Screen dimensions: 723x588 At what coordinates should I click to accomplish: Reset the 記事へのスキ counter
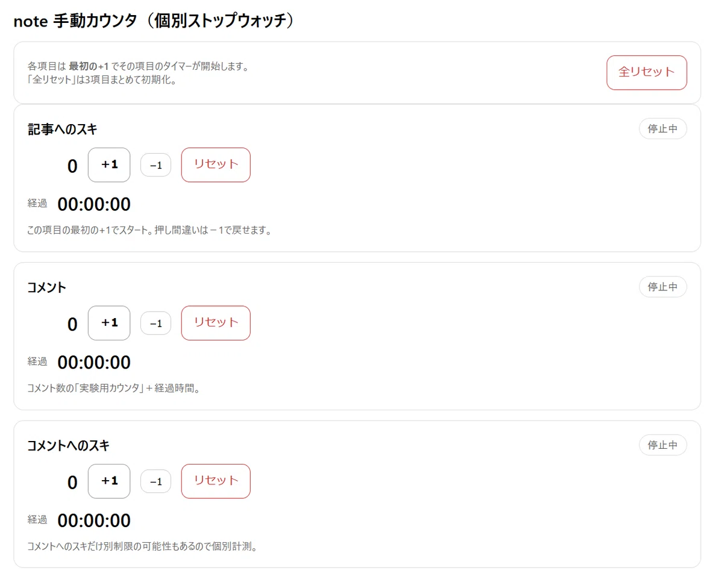(x=216, y=164)
